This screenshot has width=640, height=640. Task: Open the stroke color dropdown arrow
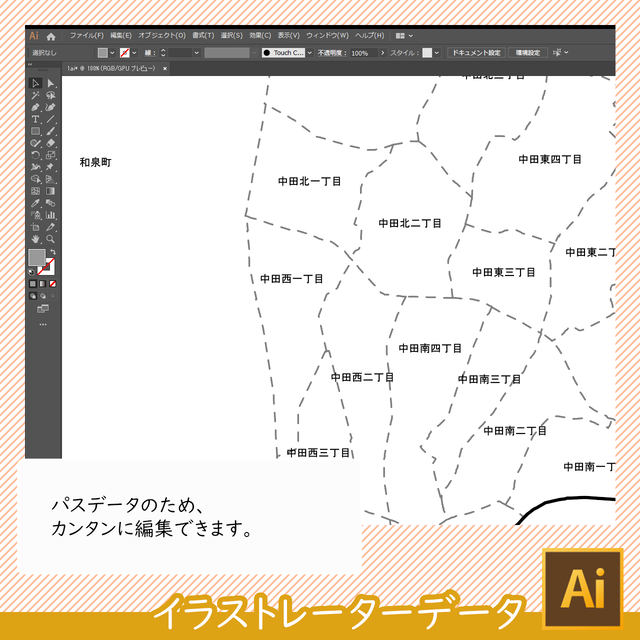click(134, 53)
